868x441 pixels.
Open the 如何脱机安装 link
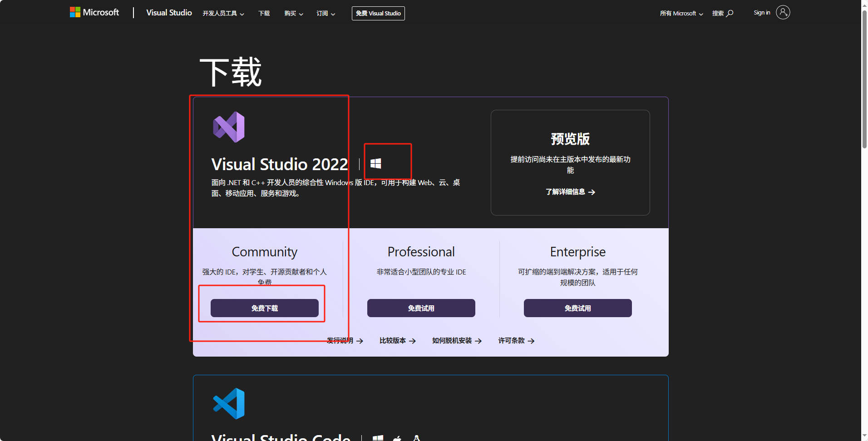point(457,341)
